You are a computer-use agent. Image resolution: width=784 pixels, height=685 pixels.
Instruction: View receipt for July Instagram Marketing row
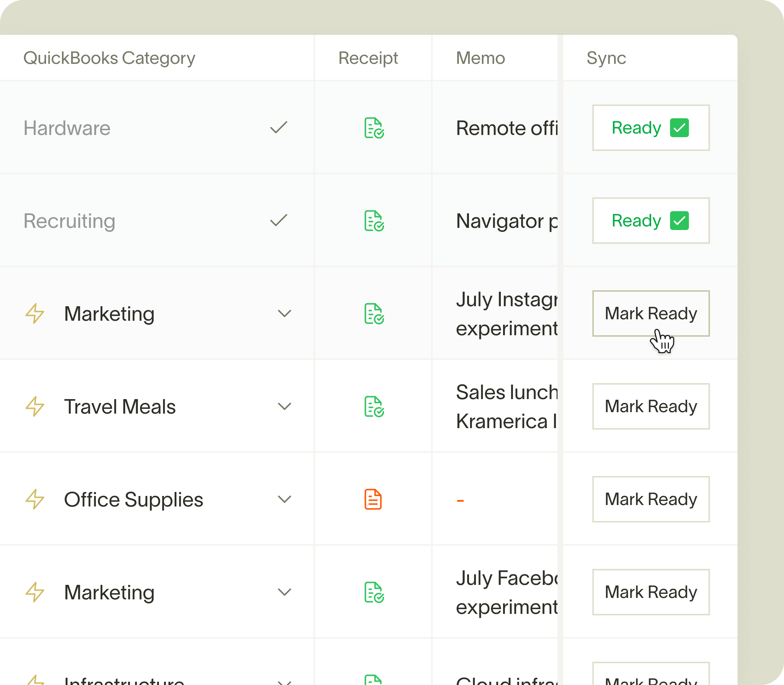tap(373, 313)
